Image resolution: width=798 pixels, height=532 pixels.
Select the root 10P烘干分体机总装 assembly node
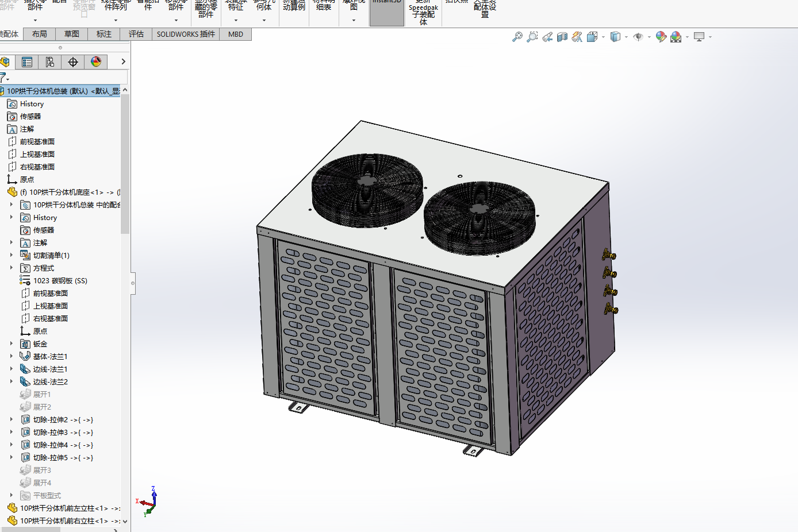pyautogui.click(x=60, y=91)
